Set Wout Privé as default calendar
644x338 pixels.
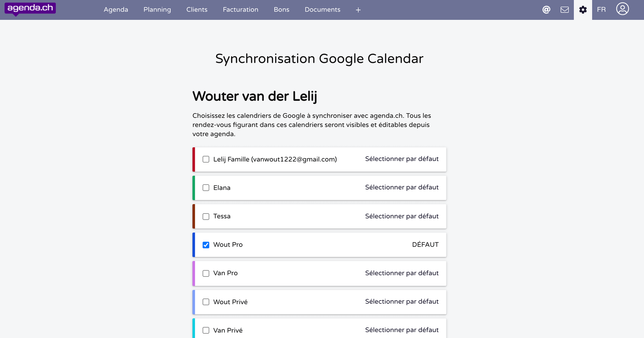click(x=402, y=302)
